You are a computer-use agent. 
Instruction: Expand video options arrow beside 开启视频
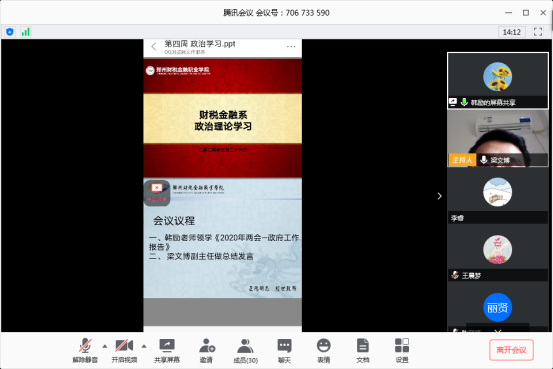(144, 346)
